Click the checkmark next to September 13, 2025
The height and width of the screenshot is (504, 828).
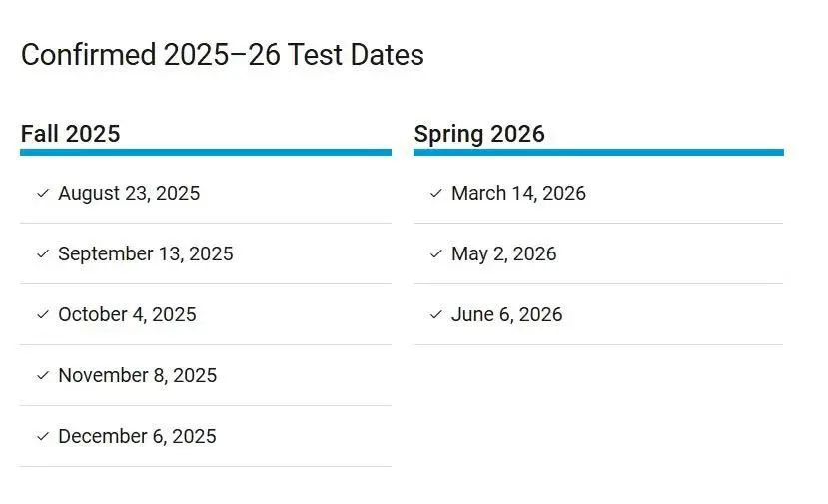43,253
